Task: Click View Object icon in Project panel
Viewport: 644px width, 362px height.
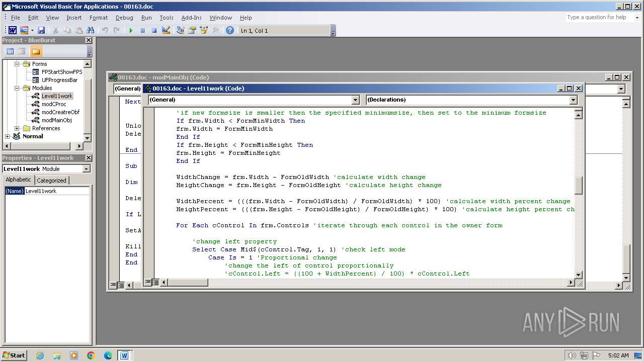Action: [x=22, y=51]
